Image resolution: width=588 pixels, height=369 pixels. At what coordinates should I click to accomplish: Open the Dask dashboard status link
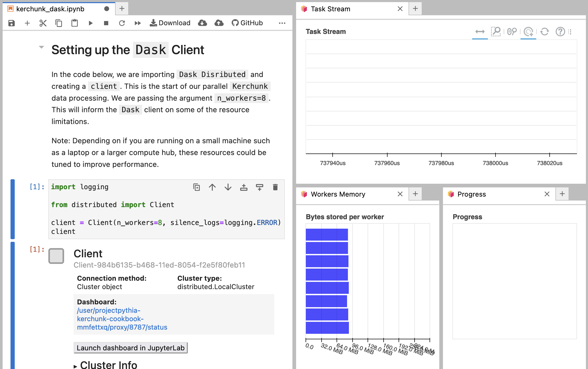click(x=122, y=319)
